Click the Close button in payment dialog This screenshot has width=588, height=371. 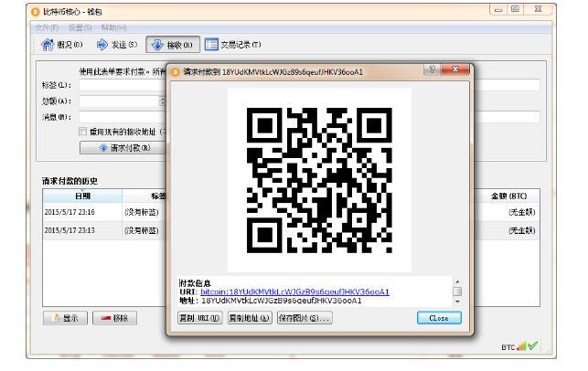click(x=439, y=318)
